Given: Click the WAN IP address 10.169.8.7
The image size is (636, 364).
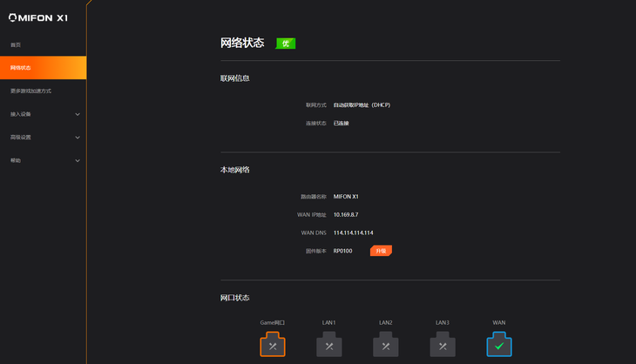Looking at the screenshot, I should coord(346,214).
